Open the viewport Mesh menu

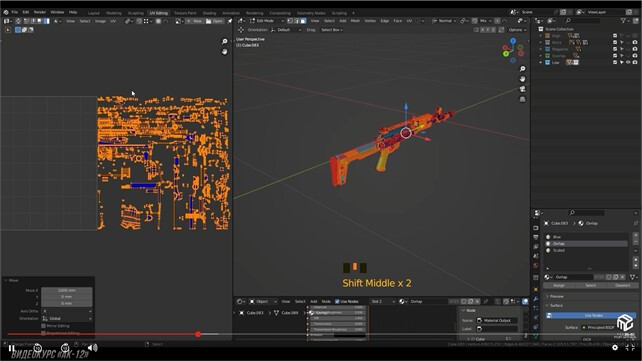pos(355,21)
